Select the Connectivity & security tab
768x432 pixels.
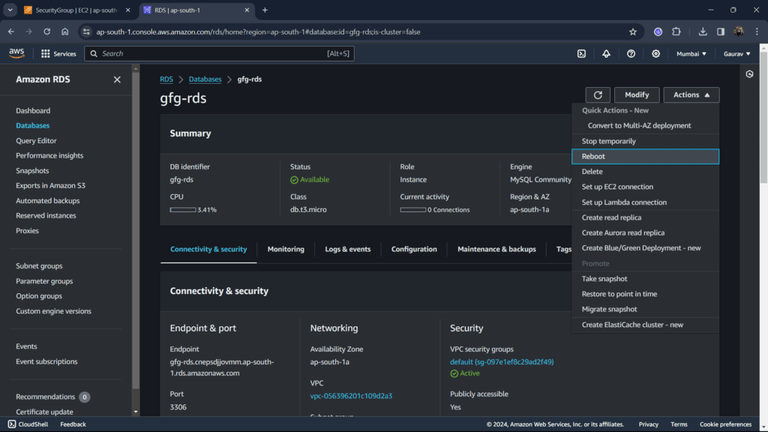point(209,249)
